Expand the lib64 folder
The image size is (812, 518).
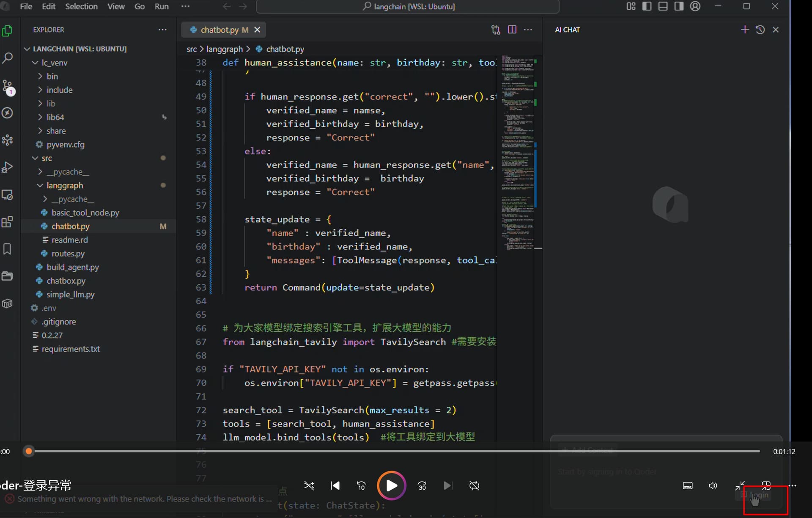(40, 117)
